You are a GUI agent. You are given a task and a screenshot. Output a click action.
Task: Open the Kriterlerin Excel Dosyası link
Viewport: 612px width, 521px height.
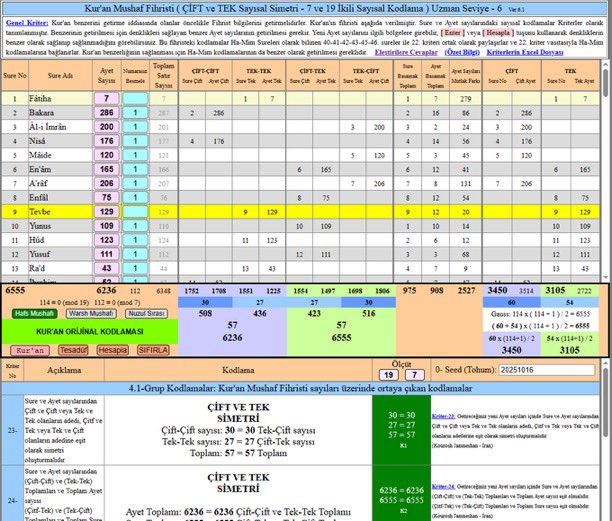point(525,52)
